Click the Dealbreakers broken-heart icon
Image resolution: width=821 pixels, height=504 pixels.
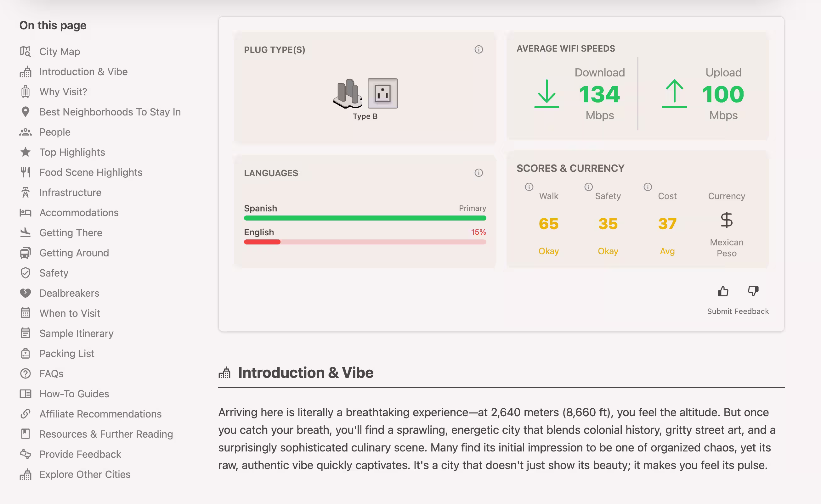click(25, 293)
